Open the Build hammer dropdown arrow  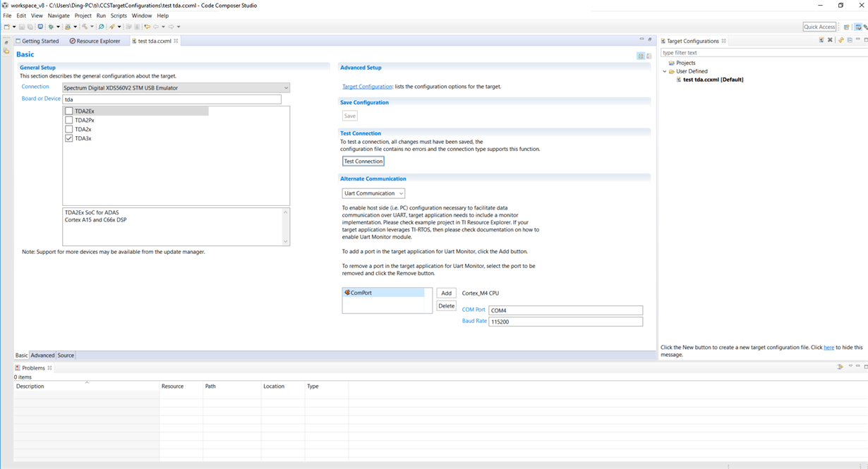[x=92, y=27]
